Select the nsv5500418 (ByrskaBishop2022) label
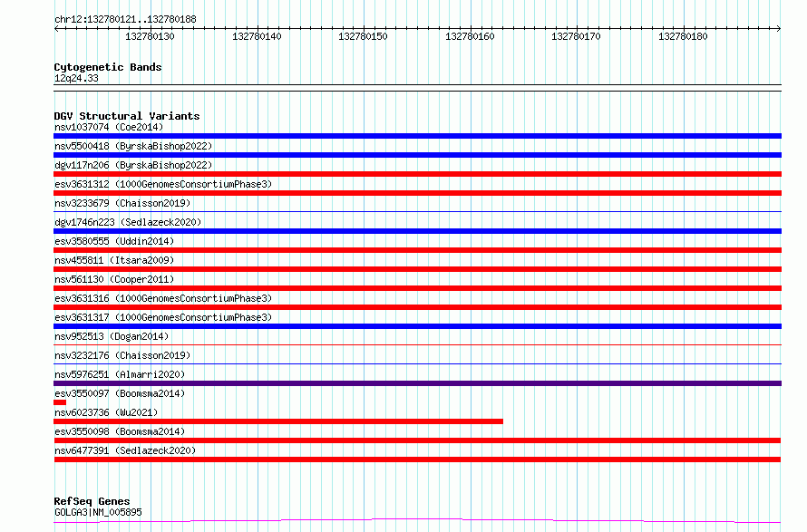Image resolution: width=807 pixels, height=532 pixels. tap(133, 146)
